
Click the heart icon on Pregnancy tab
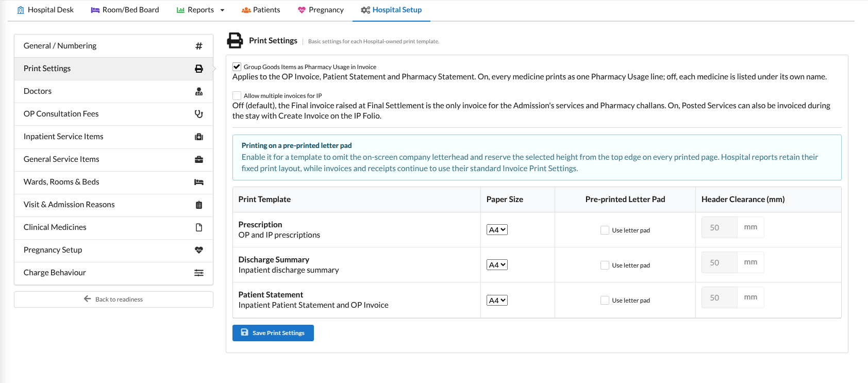pos(302,10)
